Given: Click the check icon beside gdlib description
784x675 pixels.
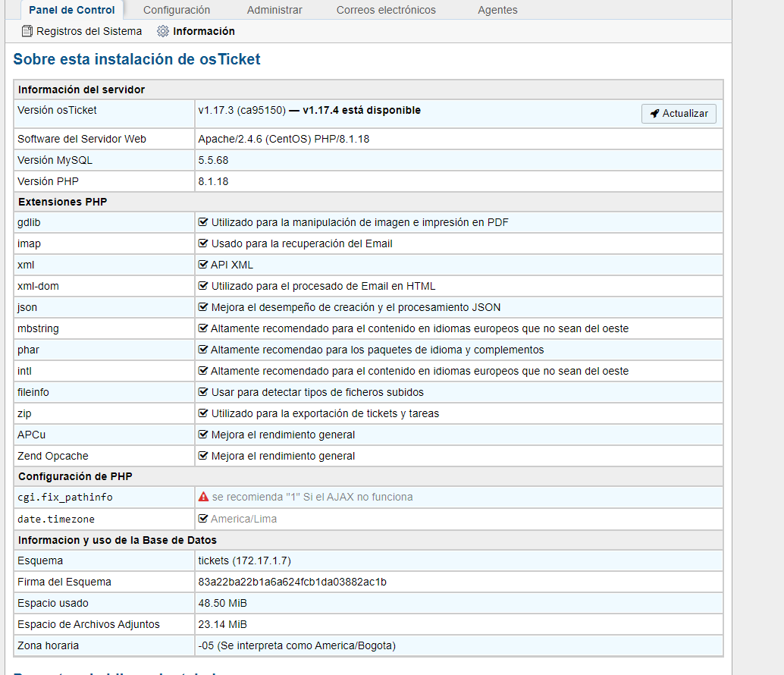Looking at the screenshot, I should (203, 222).
